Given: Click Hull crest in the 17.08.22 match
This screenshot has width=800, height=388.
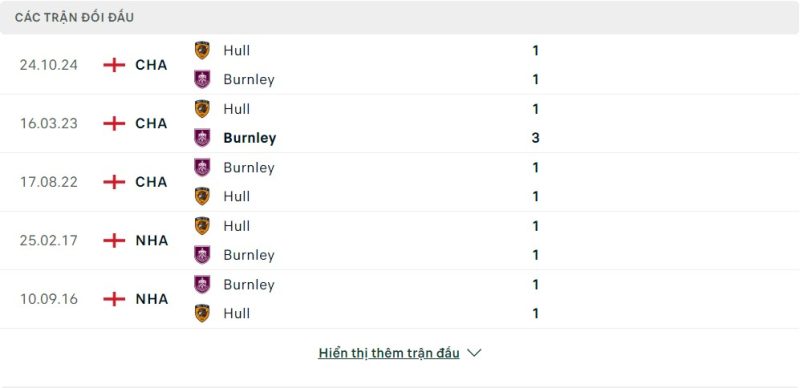Looking at the screenshot, I should [x=202, y=197].
